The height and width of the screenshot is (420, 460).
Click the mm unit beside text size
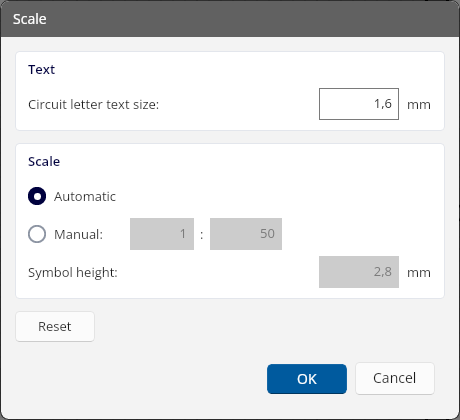click(419, 105)
